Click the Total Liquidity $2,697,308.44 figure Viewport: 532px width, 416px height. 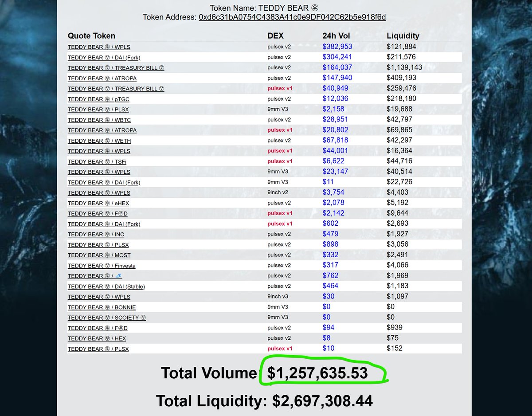pos(323,401)
